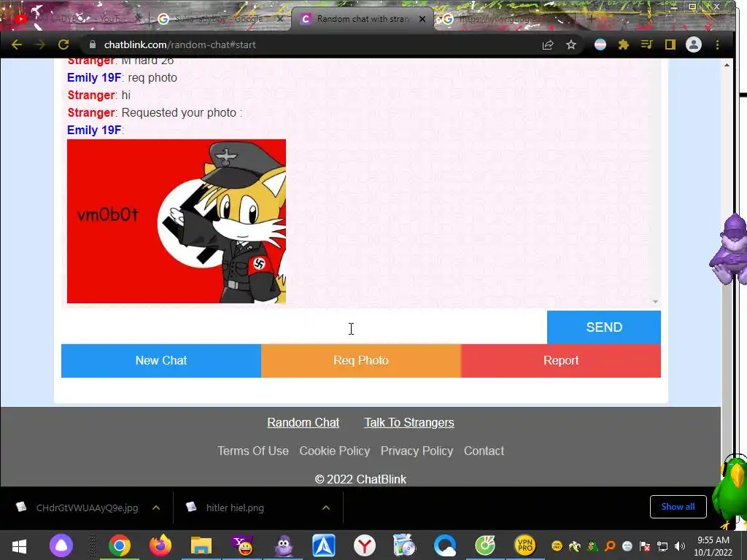Open the striped flag extension icon
Image resolution: width=747 pixels, height=560 pixels.
pyautogui.click(x=600, y=44)
